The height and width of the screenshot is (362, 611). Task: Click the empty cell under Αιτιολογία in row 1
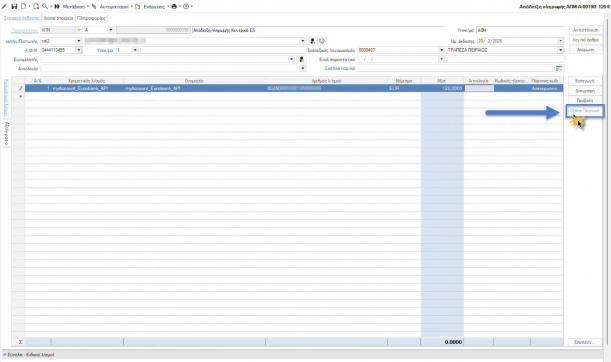[x=479, y=88]
